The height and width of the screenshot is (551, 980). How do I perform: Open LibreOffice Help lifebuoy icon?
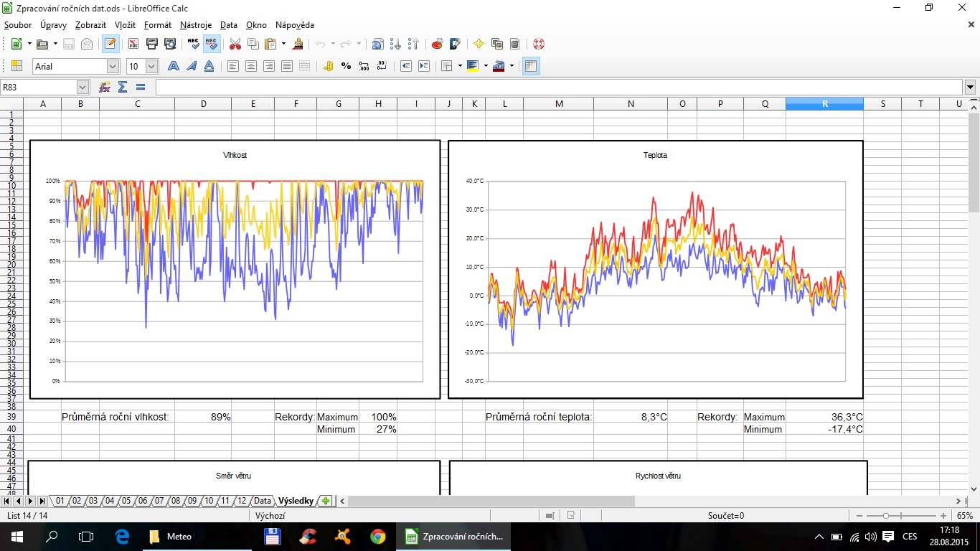[x=539, y=44]
